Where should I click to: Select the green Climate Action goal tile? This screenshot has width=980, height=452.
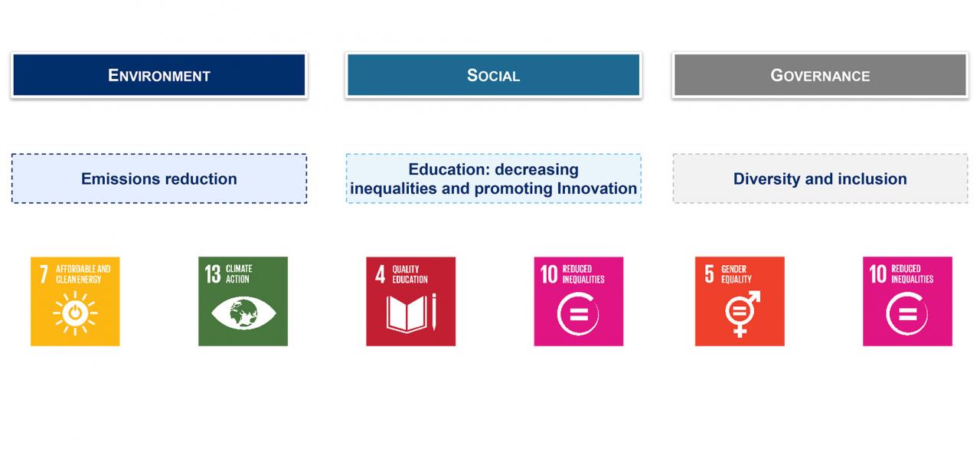pyautogui.click(x=243, y=301)
